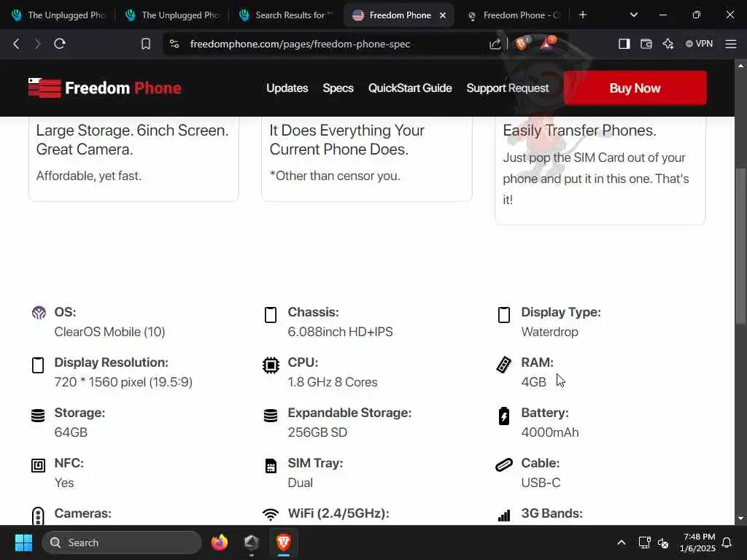
Task: Open the Brave Wallet icon
Action: [646, 44]
